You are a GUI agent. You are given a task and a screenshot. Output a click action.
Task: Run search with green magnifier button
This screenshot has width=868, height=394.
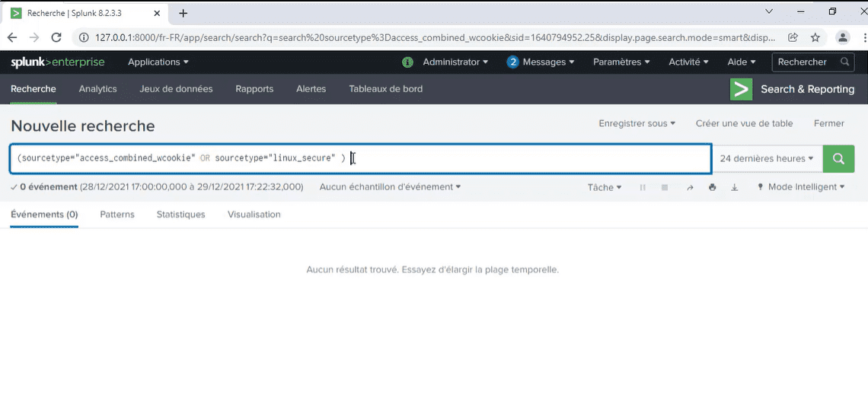point(838,159)
